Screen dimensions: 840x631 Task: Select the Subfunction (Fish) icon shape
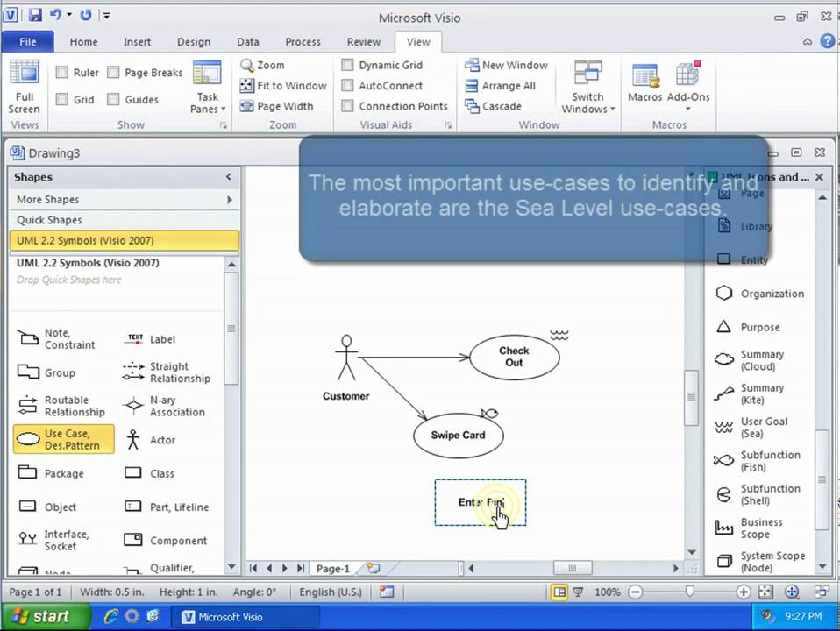(757, 461)
